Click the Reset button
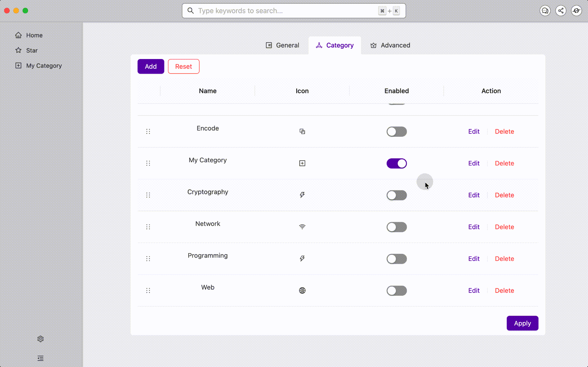The image size is (588, 367). tap(183, 66)
